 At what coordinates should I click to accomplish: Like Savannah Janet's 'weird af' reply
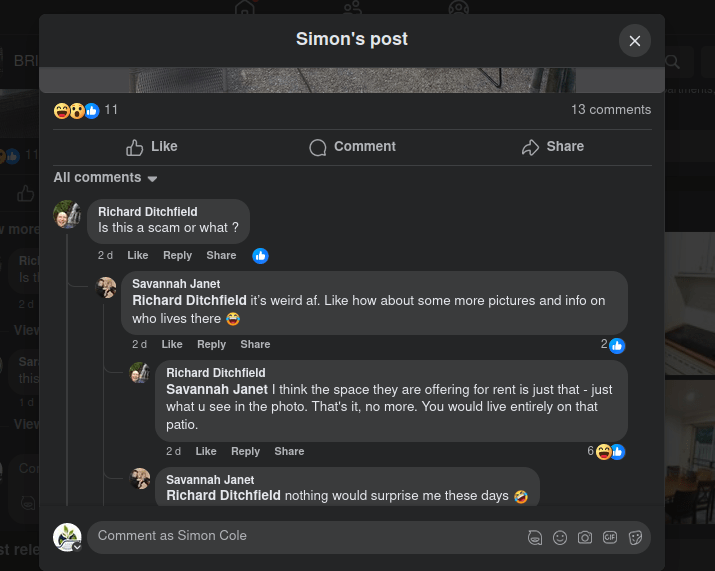[172, 345]
